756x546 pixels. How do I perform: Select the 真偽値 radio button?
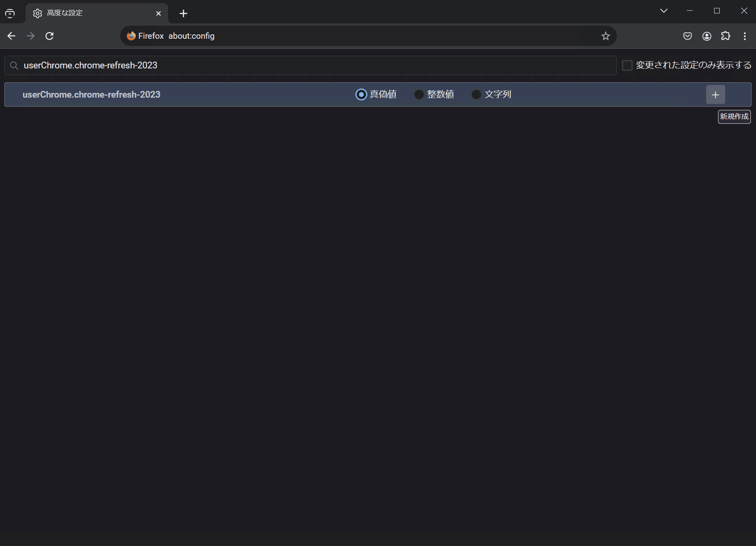(361, 94)
